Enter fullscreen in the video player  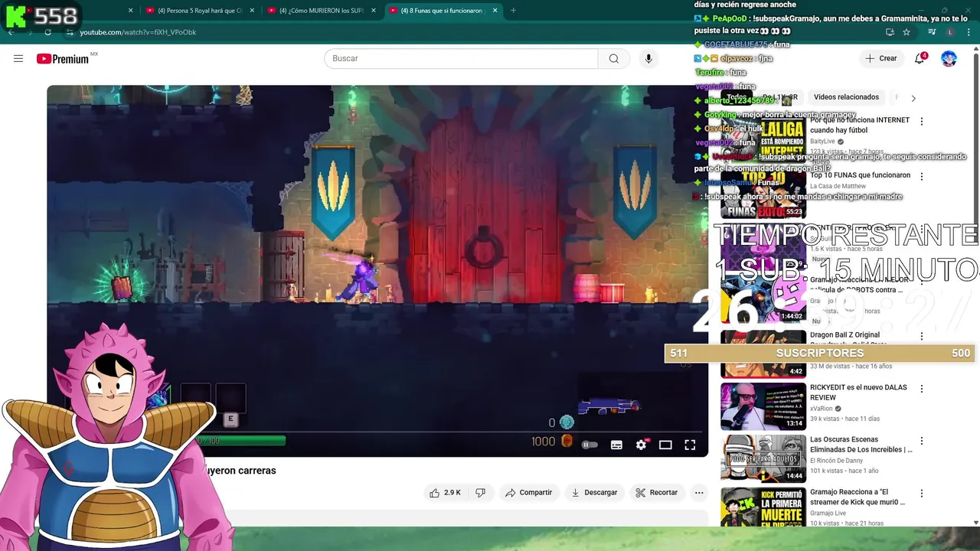690,445
